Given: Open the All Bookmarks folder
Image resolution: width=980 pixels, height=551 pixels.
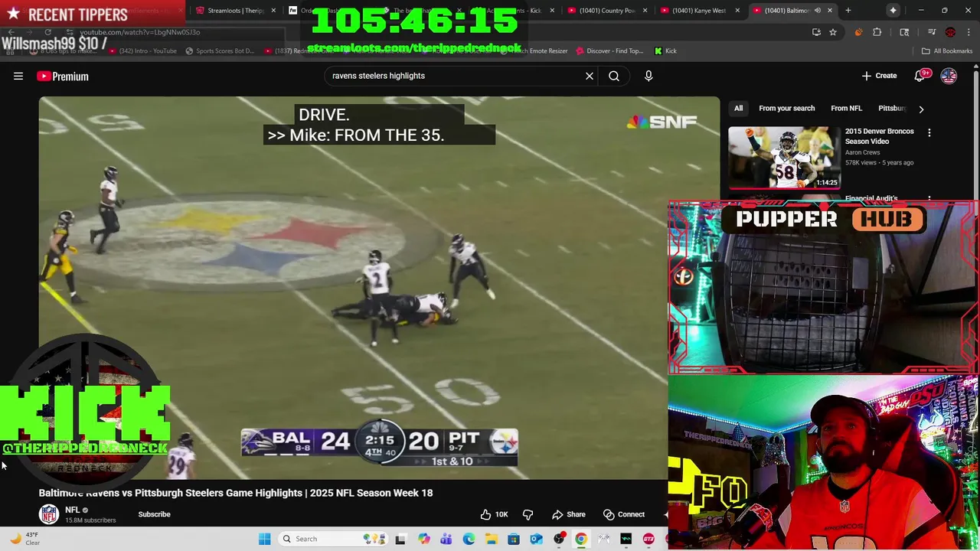Looking at the screenshot, I should point(947,51).
